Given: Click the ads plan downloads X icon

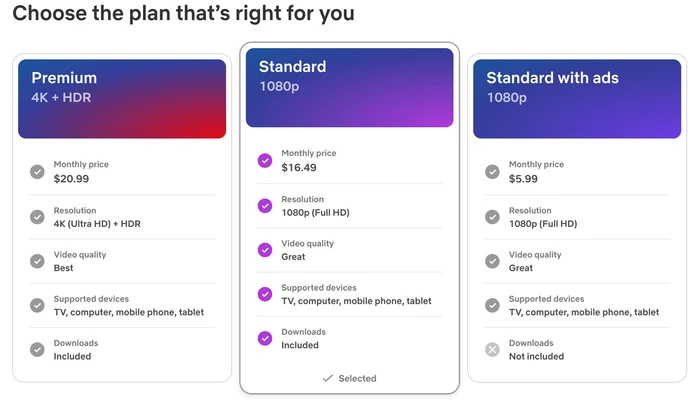Looking at the screenshot, I should click(492, 349).
